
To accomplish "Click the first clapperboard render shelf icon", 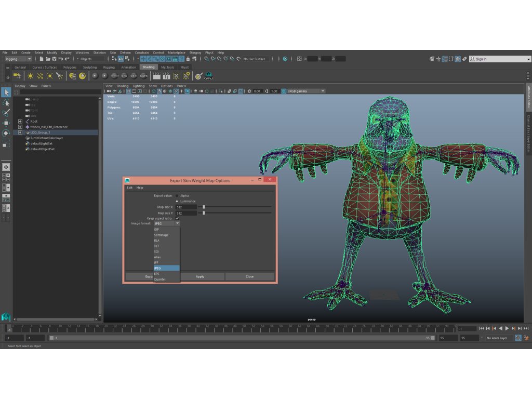I will 156,76.
